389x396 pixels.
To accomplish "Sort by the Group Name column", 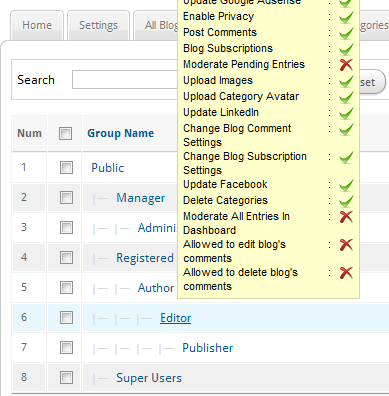I will coord(121,133).
